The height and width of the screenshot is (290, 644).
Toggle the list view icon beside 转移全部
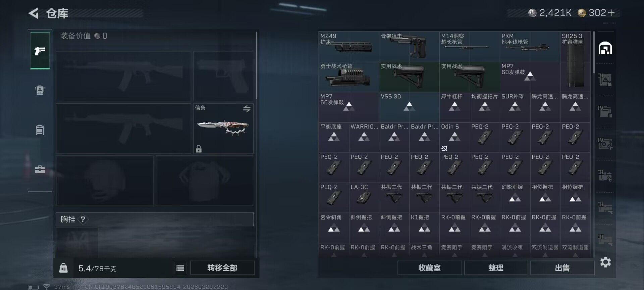tap(180, 268)
